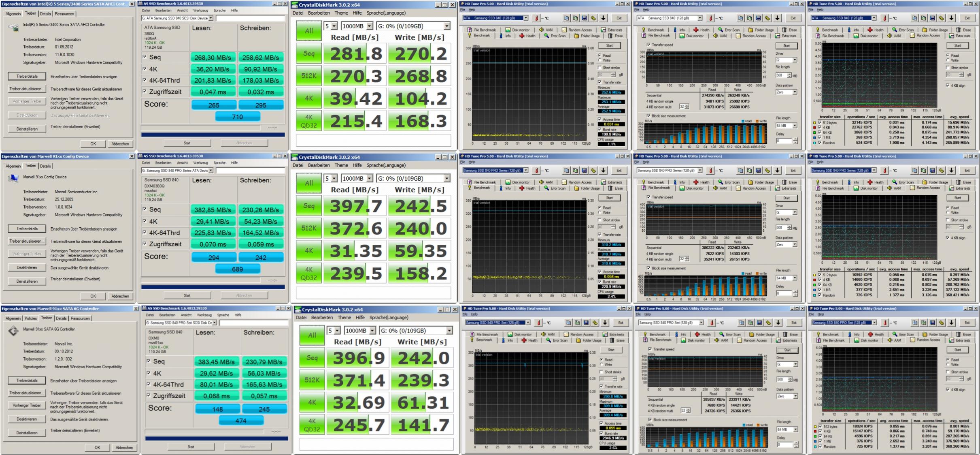Switch to Policies tab in Marvell SATA 6G dialog
Image resolution: width=980 pixels, height=455 pixels.
[30, 318]
